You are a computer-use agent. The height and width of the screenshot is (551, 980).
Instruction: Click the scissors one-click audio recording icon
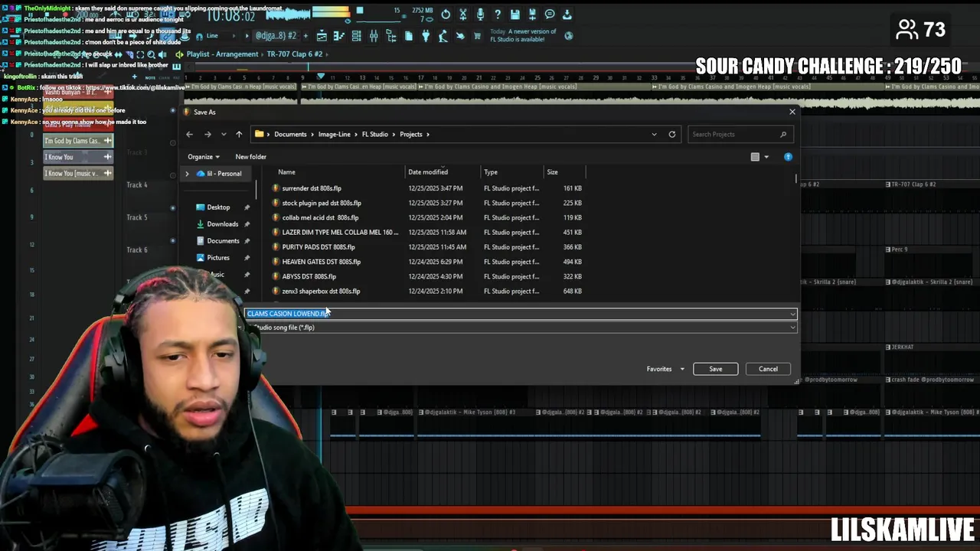point(462,15)
